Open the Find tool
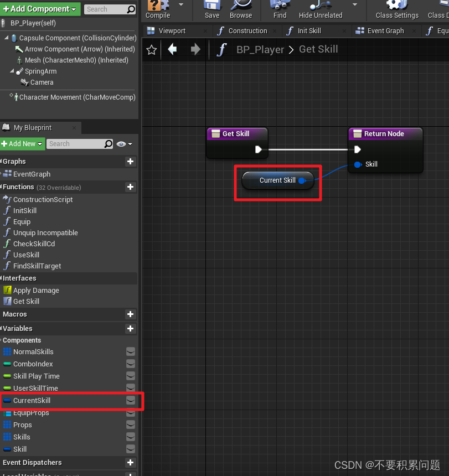449x476 pixels. coord(280,9)
